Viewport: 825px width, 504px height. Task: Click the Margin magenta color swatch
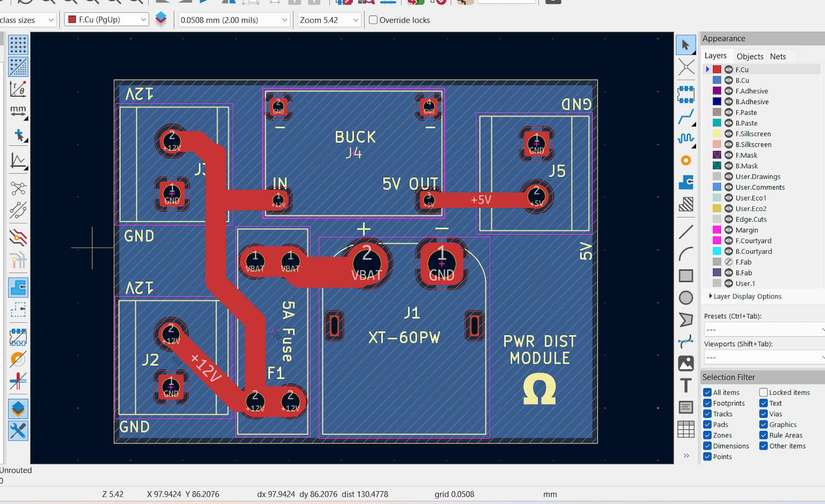(717, 230)
